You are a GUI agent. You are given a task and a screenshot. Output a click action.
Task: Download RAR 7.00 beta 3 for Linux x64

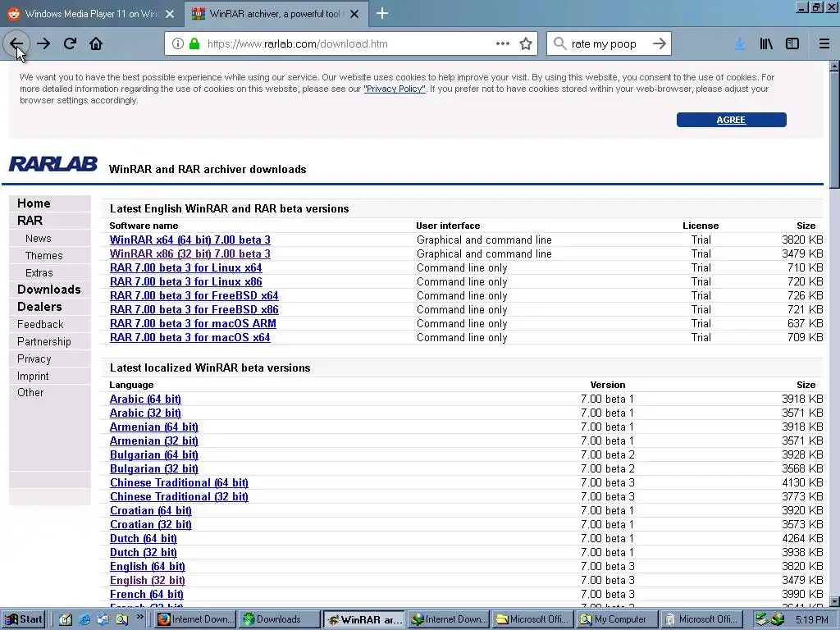tap(186, 268)
